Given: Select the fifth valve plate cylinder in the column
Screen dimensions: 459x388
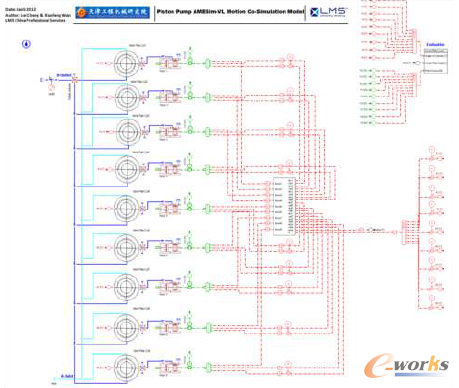Looking at the screenshot, I should click(x=126, y=208).
